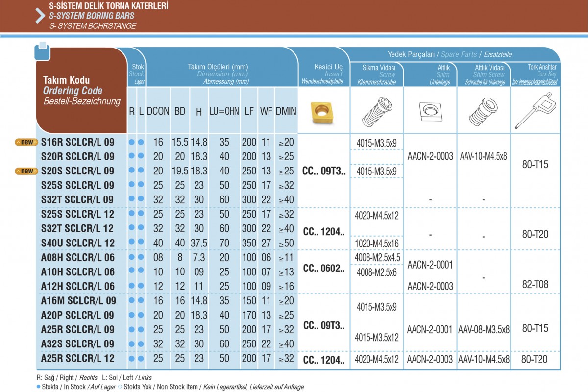Click the new badge beside S20S SCLCR/L 09

coord(27,171)
